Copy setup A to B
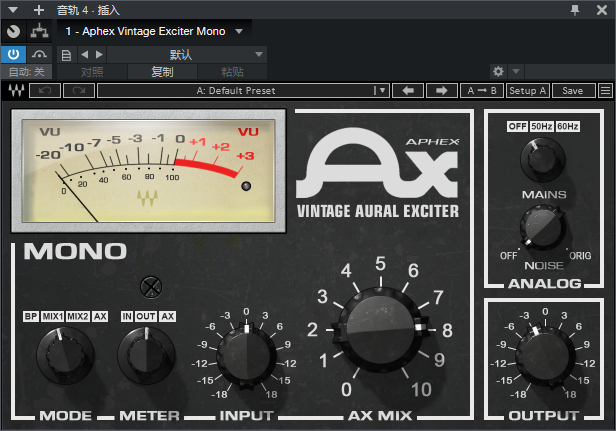 coord(482,91)
